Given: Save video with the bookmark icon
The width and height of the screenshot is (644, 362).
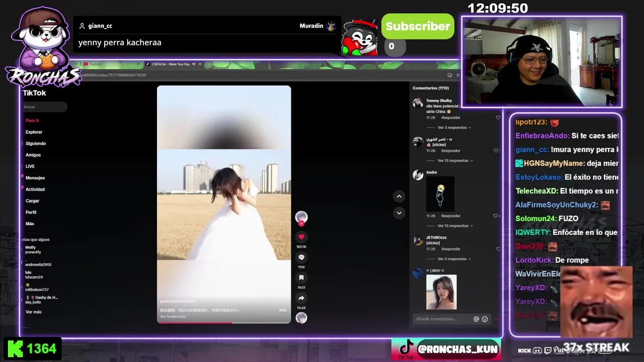Looking at the screenshot, I should pyautogui.click(x=301, y=278).
